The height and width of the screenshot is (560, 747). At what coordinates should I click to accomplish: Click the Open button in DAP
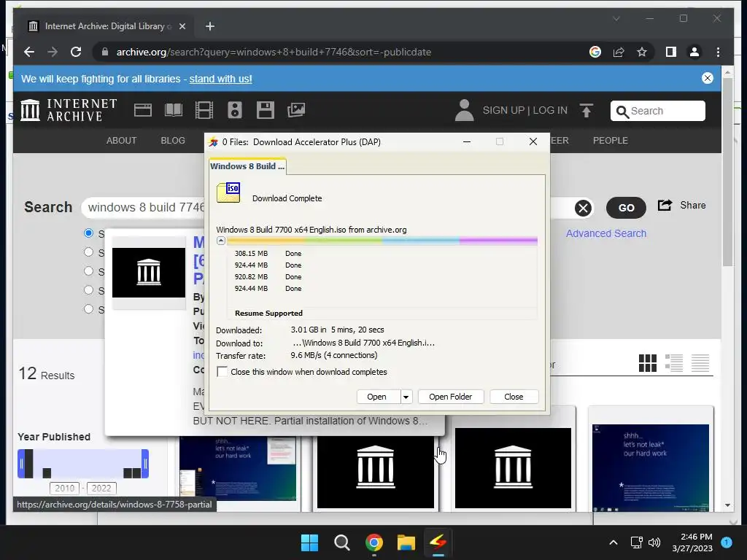pyautogui.click(x=379, y=397)
